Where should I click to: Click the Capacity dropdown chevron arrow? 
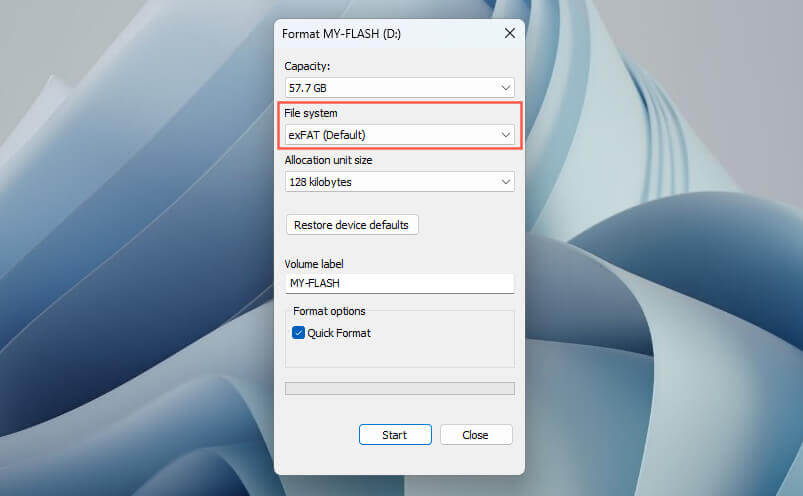(x=505, y=88)
